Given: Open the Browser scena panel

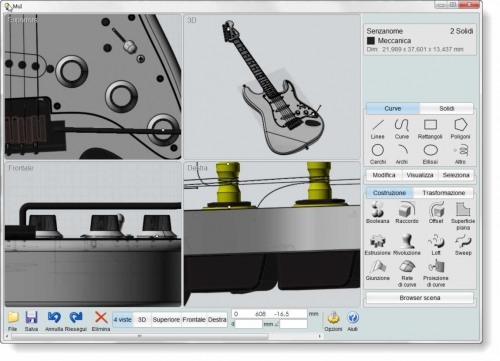Looking at the screenshot, I should coord(420,298).
